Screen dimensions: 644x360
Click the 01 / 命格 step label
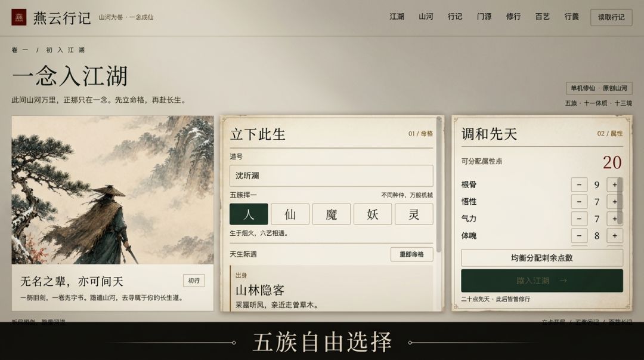click(x=420, y=134)
